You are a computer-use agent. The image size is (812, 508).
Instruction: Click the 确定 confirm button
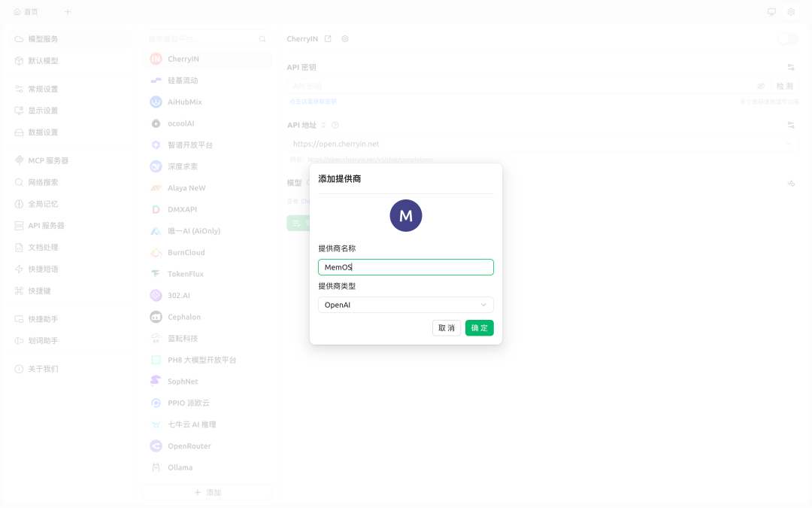[x=479, y=327]
